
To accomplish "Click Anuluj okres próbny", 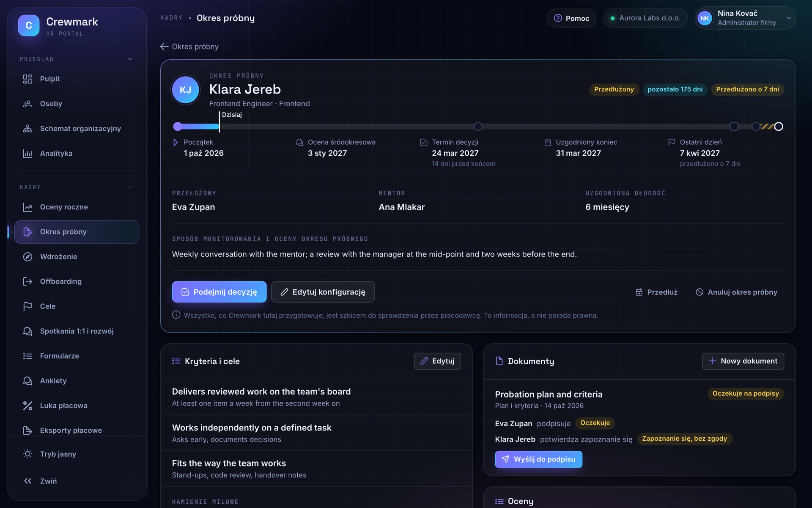I will point(737,292).
